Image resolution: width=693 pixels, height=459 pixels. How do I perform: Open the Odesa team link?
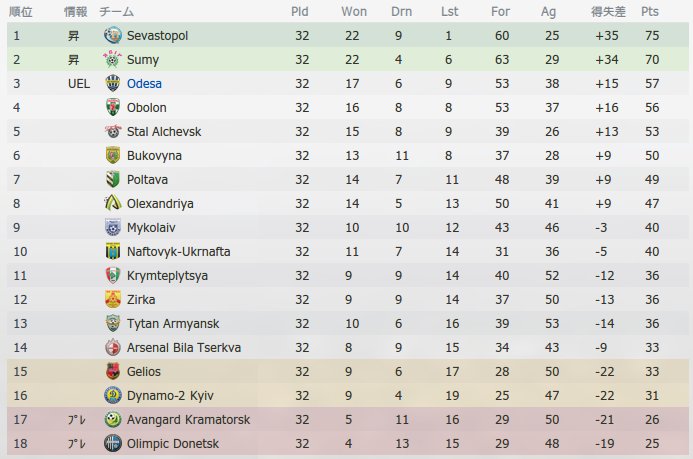point(144,83)
